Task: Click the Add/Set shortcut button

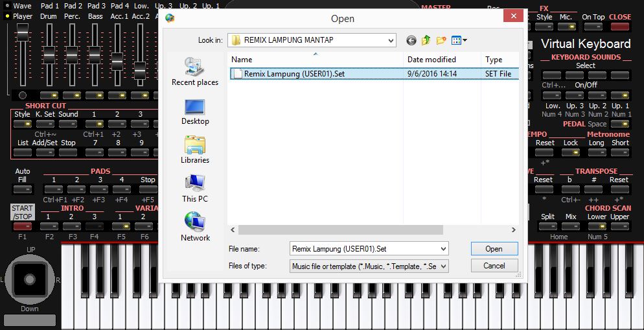Action: point(45,152)
